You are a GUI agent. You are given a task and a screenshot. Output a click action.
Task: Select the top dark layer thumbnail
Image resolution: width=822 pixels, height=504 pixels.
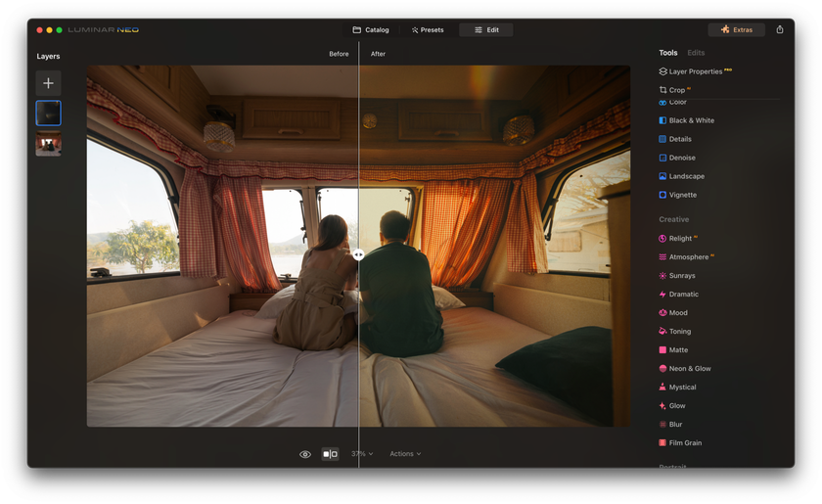48,113
